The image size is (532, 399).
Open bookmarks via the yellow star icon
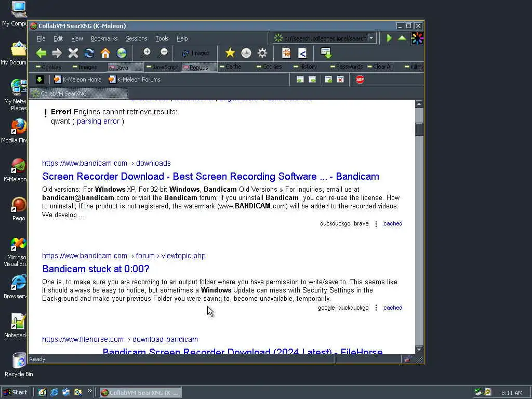230,53
